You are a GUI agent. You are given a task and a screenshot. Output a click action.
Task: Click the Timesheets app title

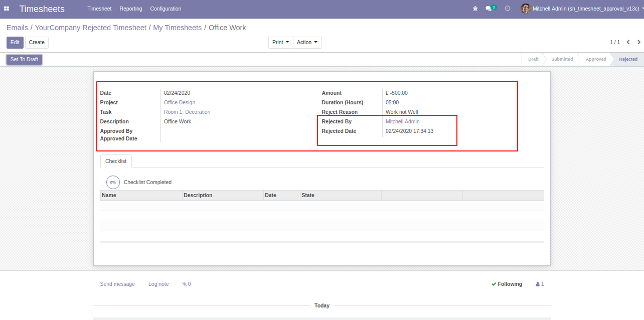click(42, 9)
